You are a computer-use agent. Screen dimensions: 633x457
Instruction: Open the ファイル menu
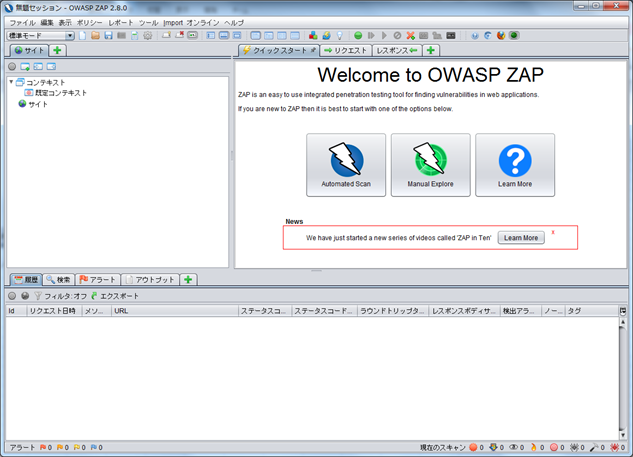pyautogui.click(x=22, y=23)
